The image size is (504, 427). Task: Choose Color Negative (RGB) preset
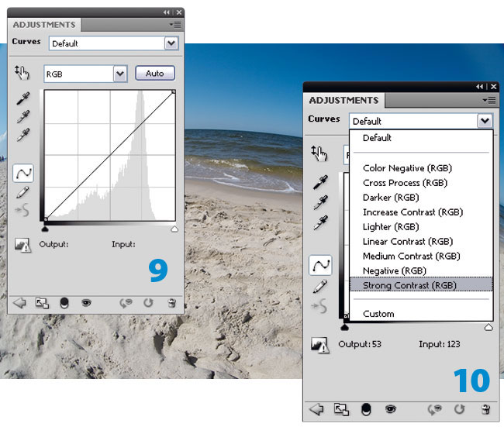click(421, 168)
